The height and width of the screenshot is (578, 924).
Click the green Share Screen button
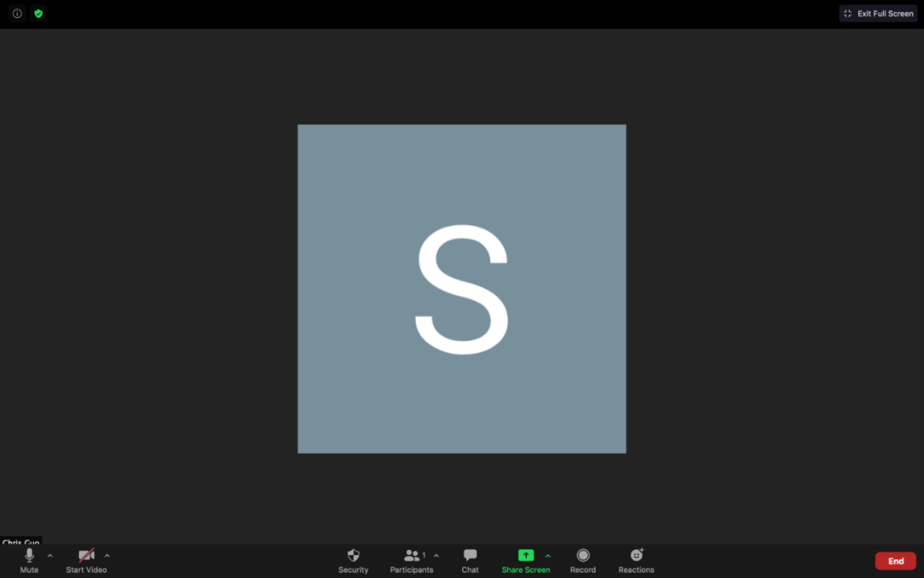[x=525, y=561]
